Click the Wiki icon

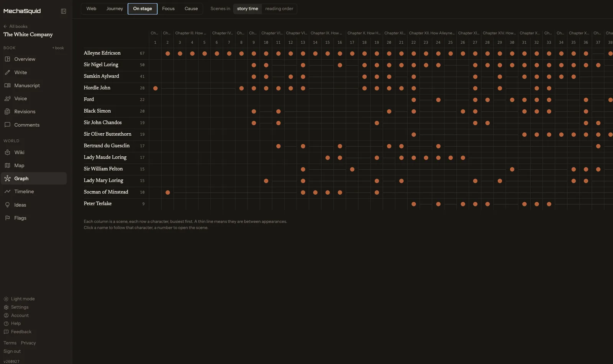tap(7, 152)
